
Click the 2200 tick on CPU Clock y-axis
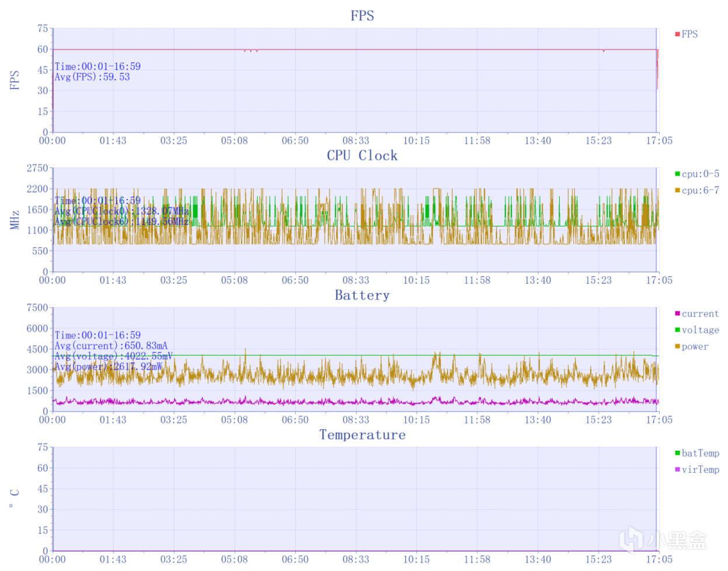click(x=37, y=189)
